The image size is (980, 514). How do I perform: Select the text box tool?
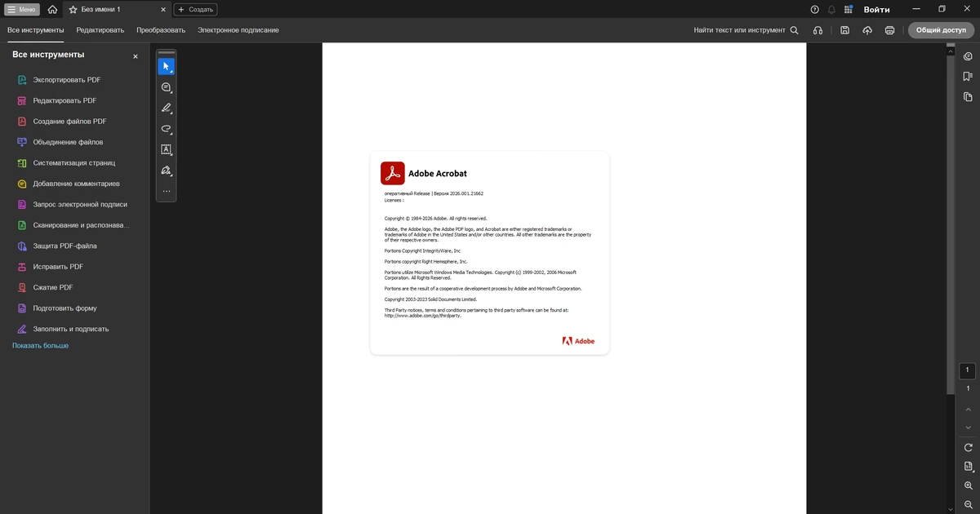(166, 149)
